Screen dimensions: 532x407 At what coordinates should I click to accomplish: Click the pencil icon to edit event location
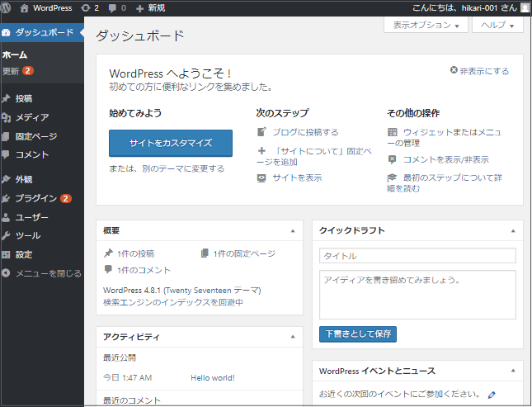coord(492,395)
